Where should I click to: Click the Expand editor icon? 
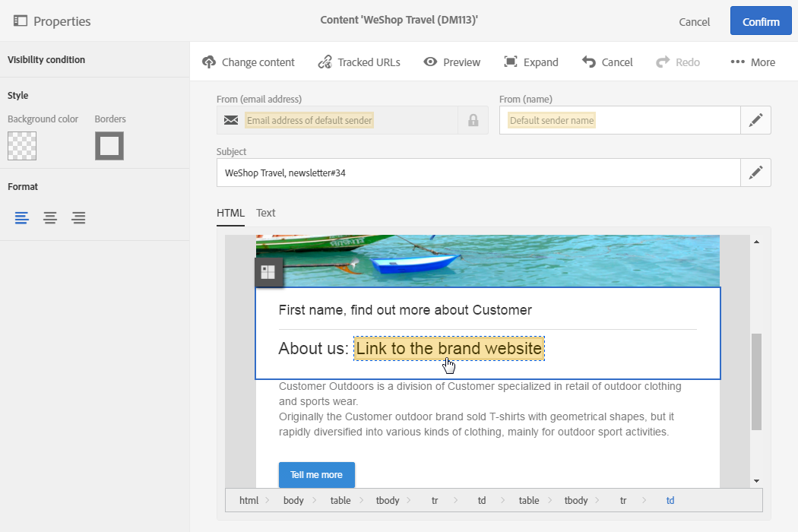click(511, 62)
